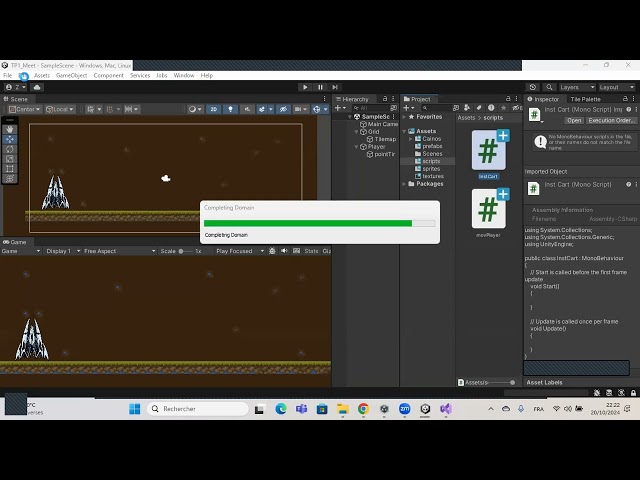Open the GameObject menu
The image size is (640, 480).
pos(71,76)
